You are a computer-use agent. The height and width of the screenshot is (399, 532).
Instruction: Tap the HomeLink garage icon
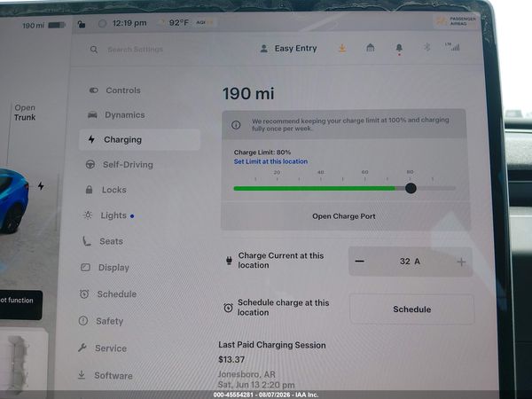point(371,48)
